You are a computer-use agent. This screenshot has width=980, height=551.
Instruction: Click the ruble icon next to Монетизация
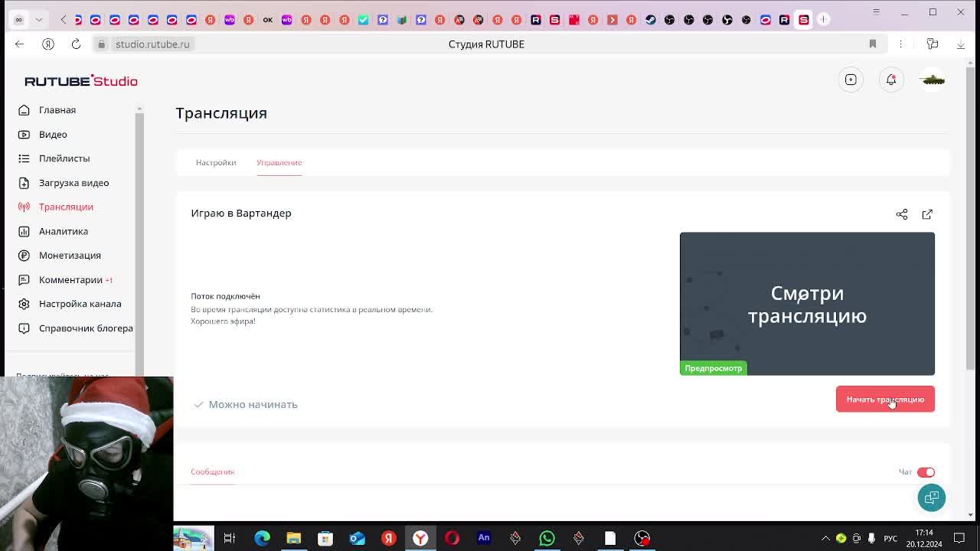pos(24,256)
